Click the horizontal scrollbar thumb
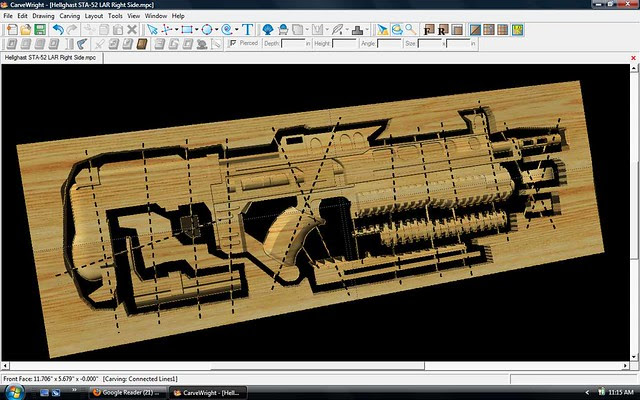640x400 pixels. [317, 366]
